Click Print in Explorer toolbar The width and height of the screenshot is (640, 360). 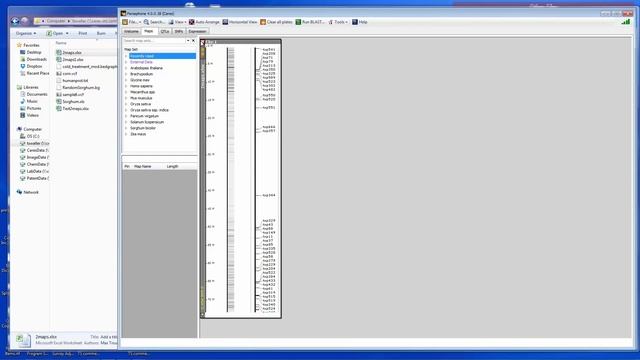82,33
